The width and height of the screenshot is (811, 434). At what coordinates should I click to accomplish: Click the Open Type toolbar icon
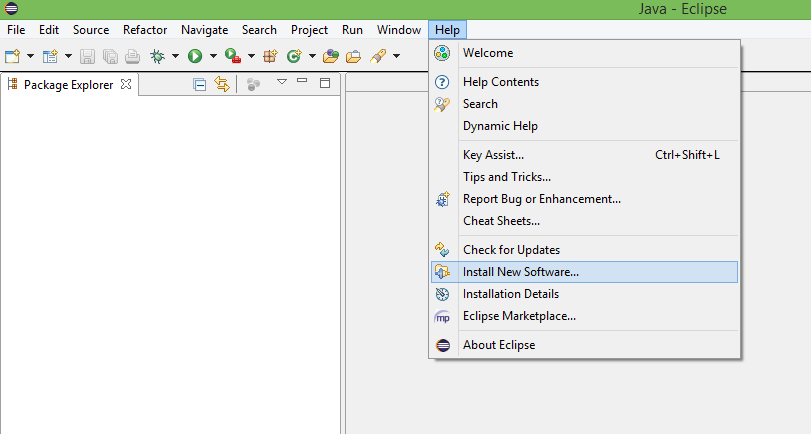331,56
